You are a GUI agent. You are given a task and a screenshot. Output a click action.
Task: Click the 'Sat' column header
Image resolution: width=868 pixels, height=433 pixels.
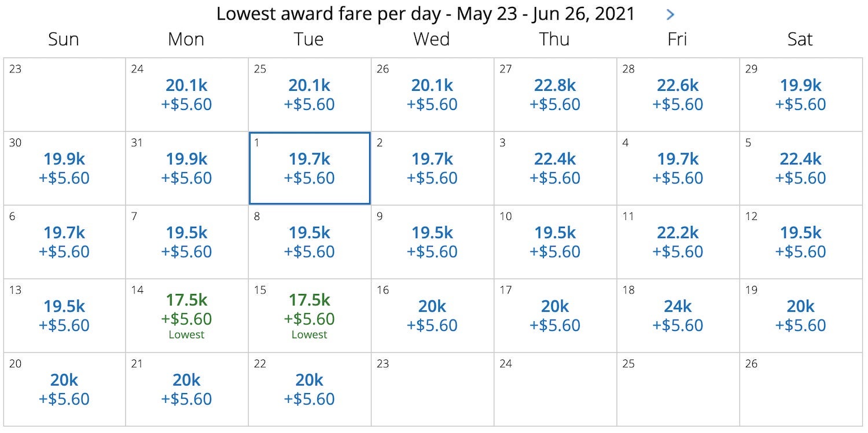pyautogui.click(x=800, y=39)
